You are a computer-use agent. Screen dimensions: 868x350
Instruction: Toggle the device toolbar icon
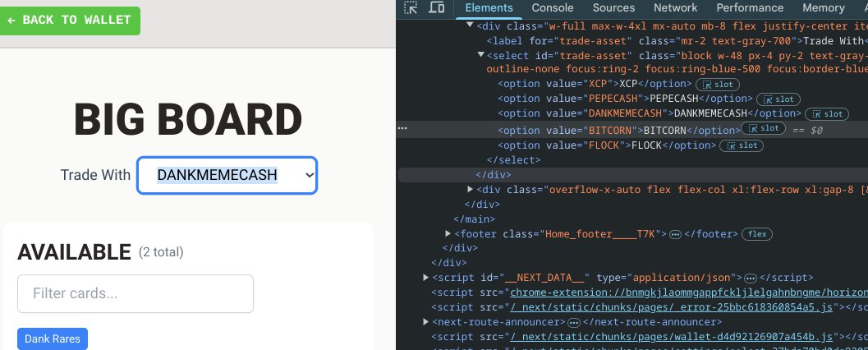pyautogui.click(x=437, y=7)
